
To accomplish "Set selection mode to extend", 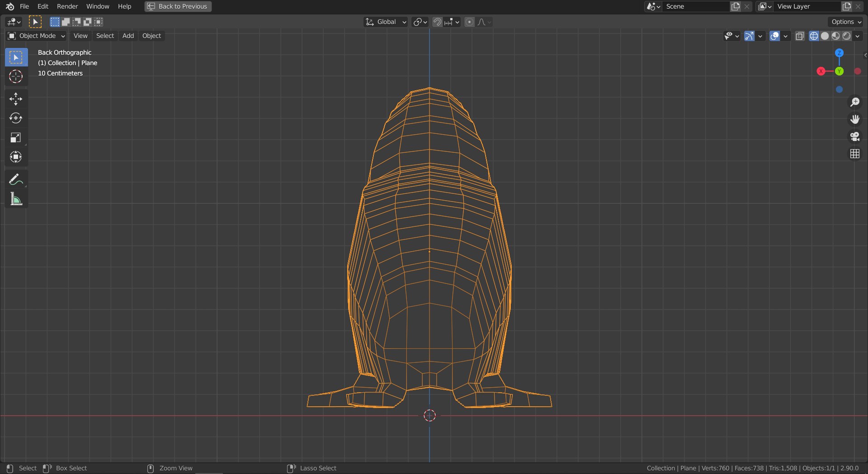I will pos(66,22).
